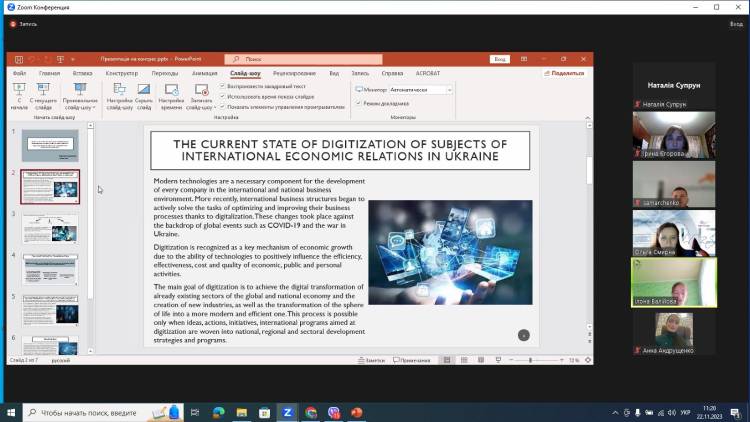Expand Monitor dropdown set to Автоматически

(449, 89)
